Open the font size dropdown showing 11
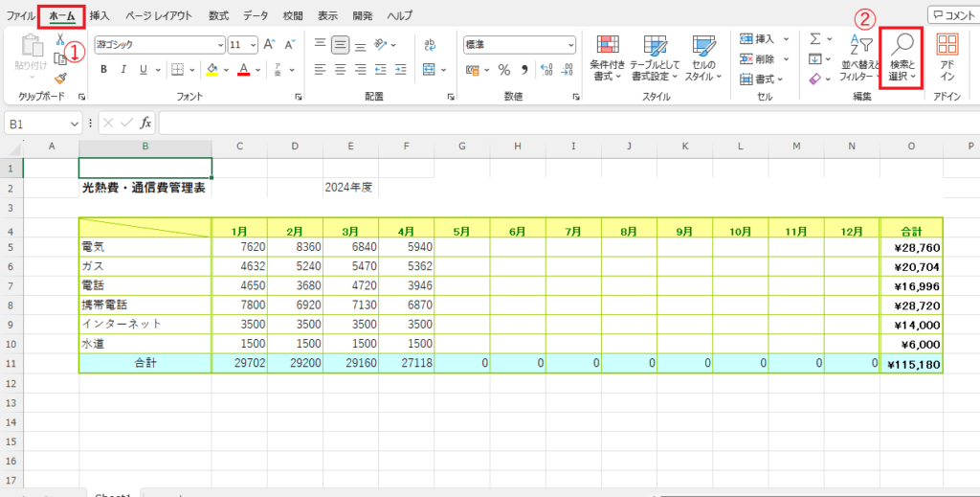This screenshot has height=497, width=980. click(x=253, y=45)
